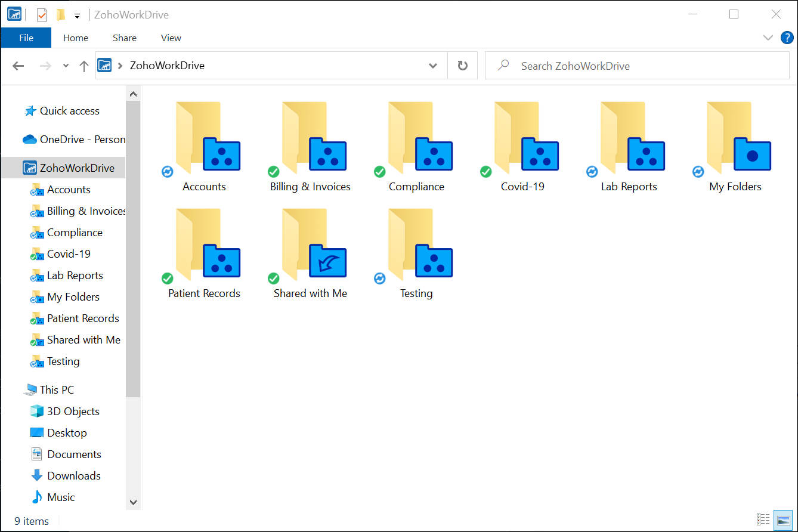The width and height of the screenshot is (798, 532).
Task: Select Accounts in the navigation tree
Action: tap(61, 190)
